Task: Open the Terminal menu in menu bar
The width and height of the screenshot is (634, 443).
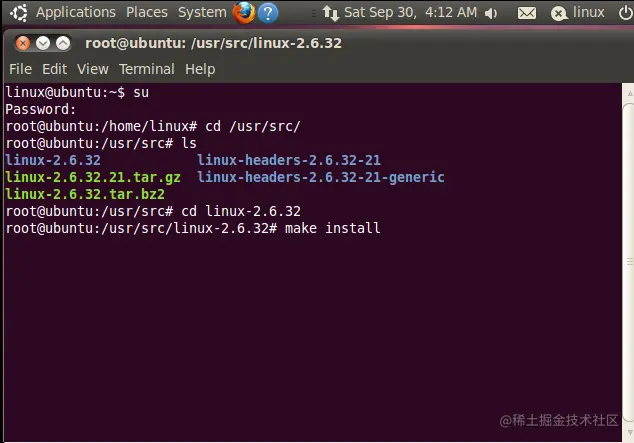Action: (x=147, y=69)
